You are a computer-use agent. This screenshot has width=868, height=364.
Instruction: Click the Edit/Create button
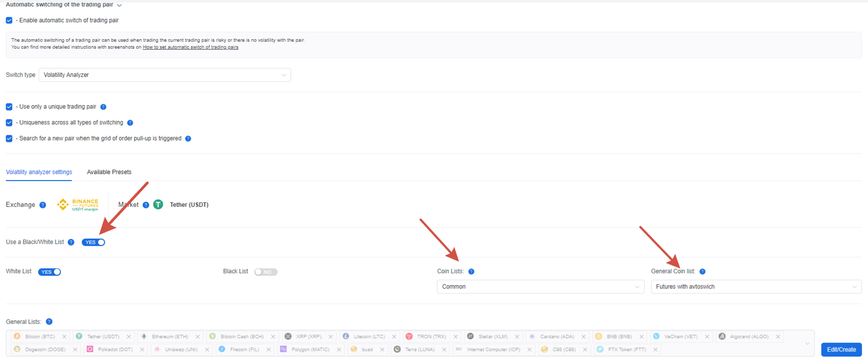(841, 350)
